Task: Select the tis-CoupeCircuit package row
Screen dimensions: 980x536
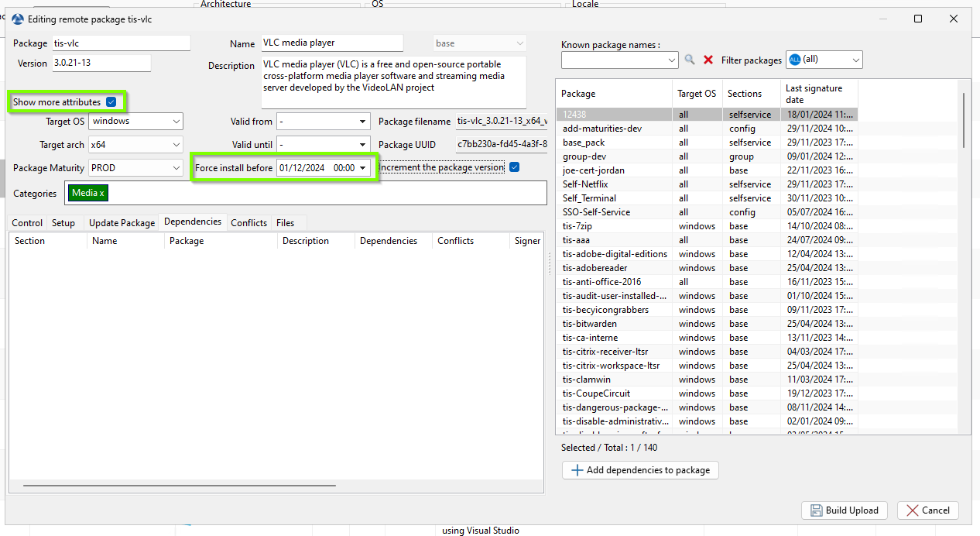Action: (x=707, y=393)
